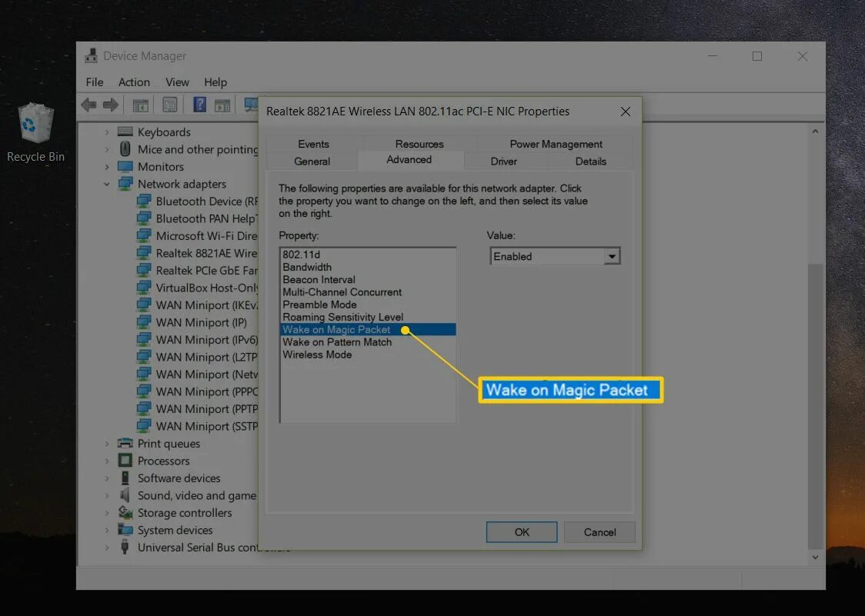Select the Recycle Bin desktop icon
This screenshot has width=865, height=616.
tap(36, 133)
